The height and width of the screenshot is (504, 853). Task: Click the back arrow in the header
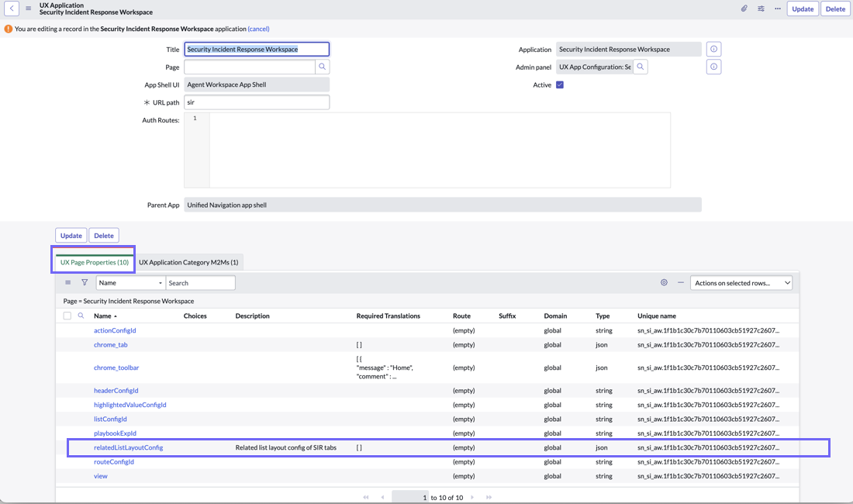(12, 9)
